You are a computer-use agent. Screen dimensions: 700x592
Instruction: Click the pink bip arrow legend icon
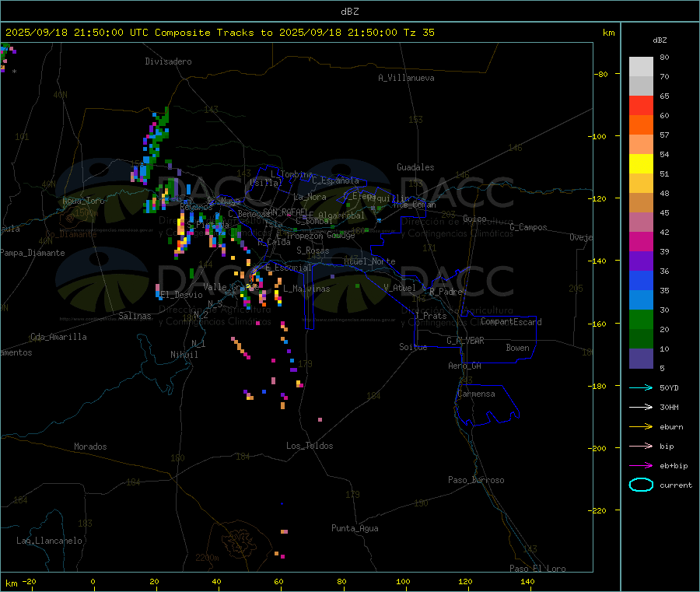(x=641, y=446)
